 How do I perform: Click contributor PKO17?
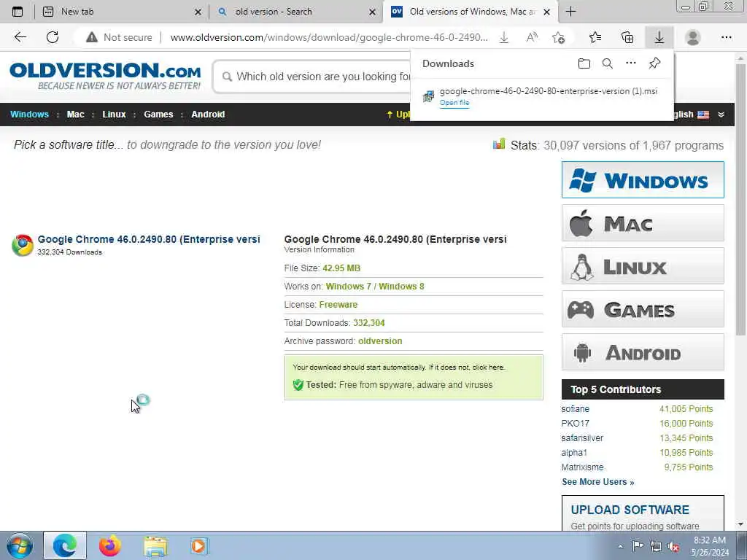coord(575,424)
